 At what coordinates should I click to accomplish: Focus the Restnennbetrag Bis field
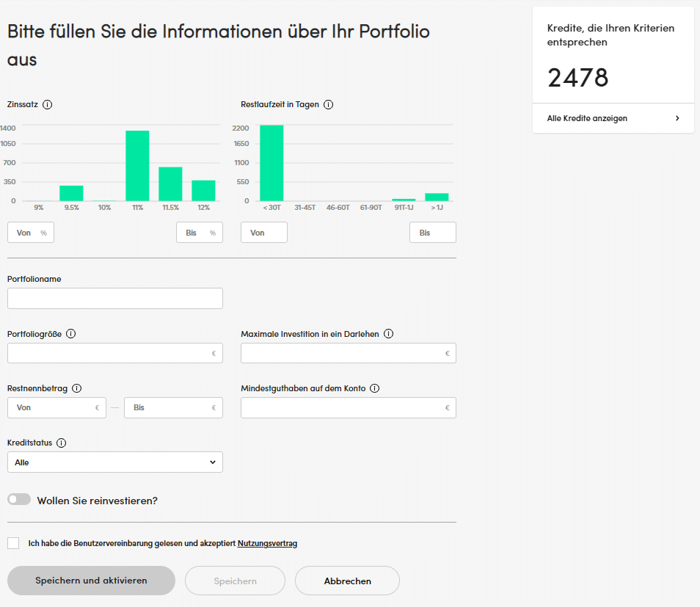[174, 408]
